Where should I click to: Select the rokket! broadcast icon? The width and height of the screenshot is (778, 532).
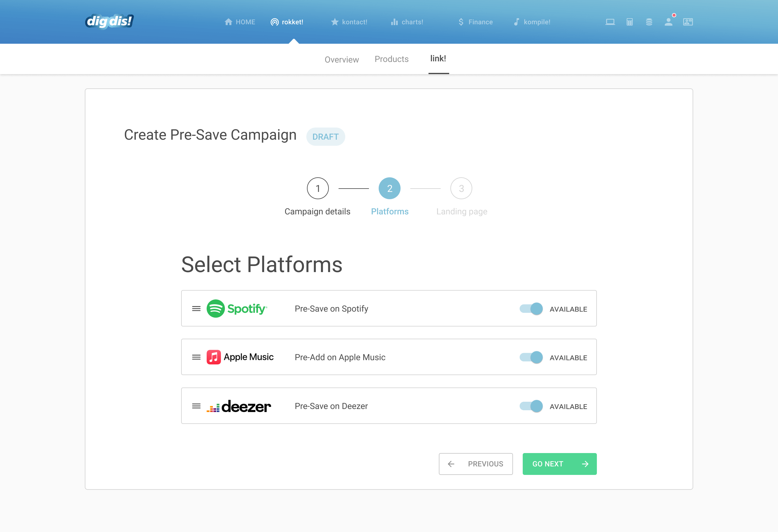tap(274, 22)
